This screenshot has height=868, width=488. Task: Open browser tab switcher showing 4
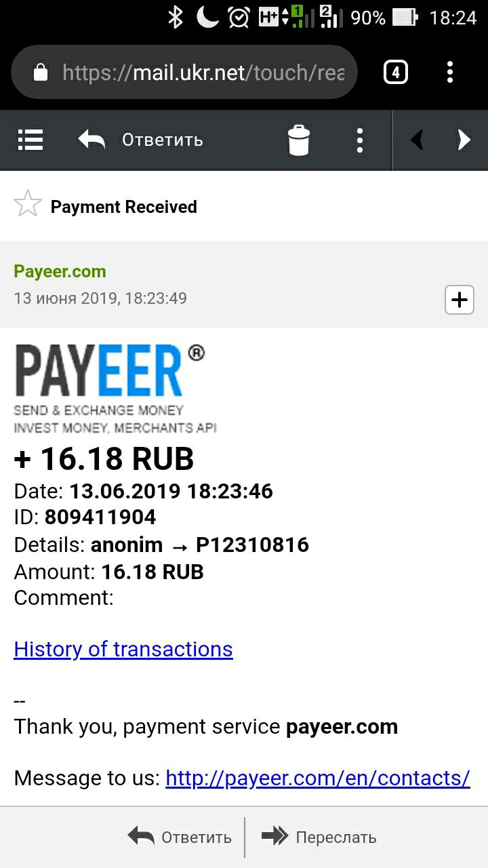396,72
